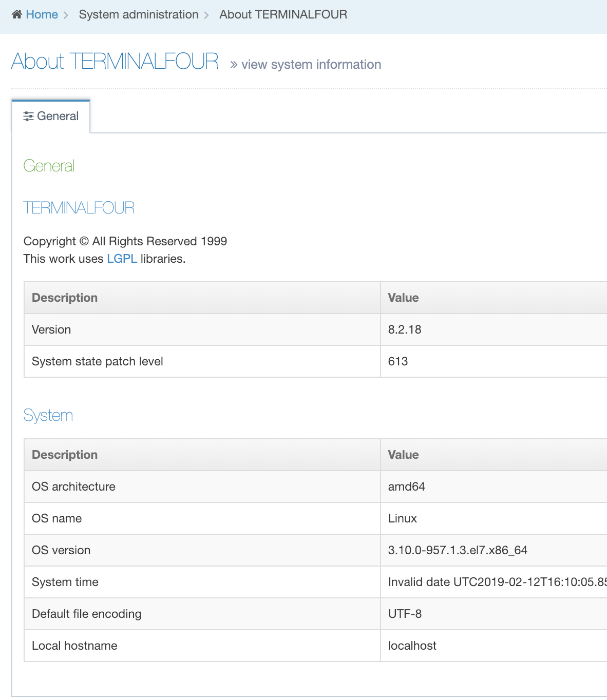Open the LGPL libraries link
This screenshot has width=607, height=700.
[122, 259]
